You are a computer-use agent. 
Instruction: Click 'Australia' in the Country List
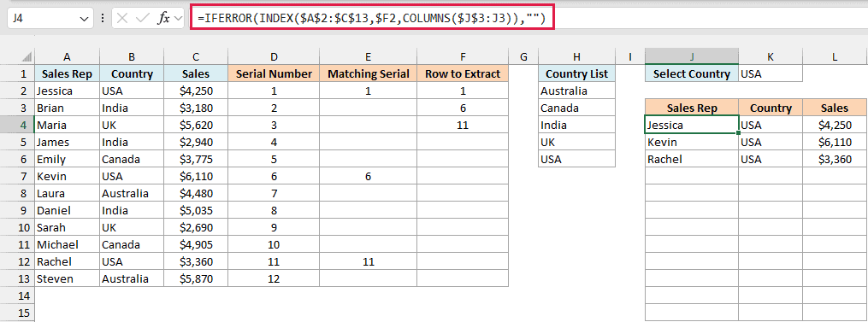(x=577, y=91)
